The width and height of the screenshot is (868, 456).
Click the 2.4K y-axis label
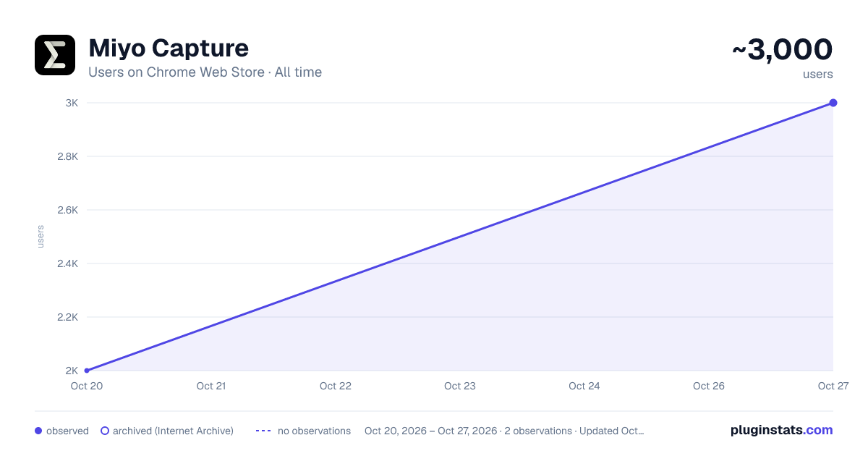[x=68, y=263]
